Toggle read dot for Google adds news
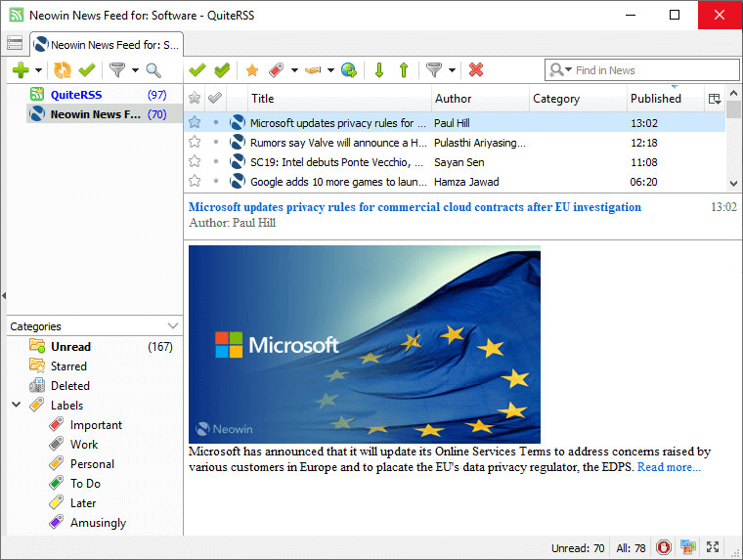 click(216, 181)
